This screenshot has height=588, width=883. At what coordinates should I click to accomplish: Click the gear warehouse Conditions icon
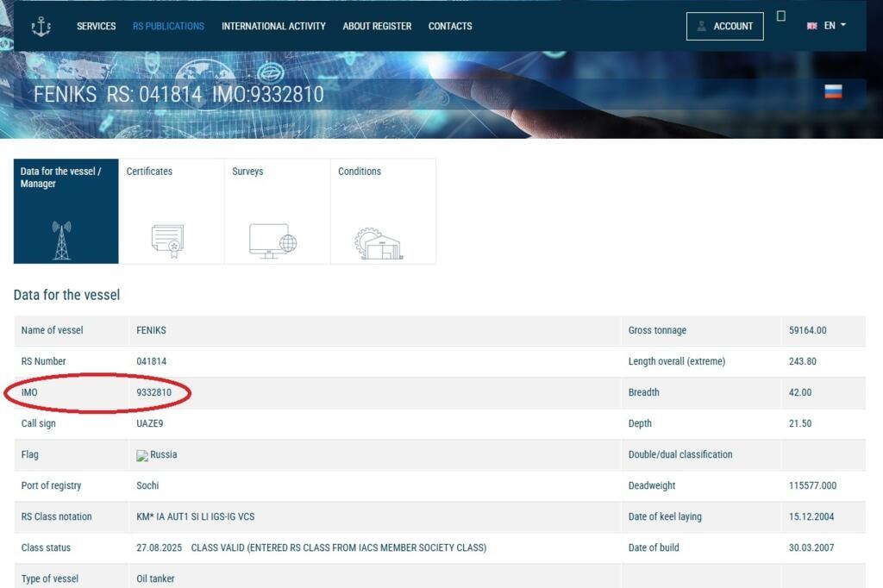point(379,243)
